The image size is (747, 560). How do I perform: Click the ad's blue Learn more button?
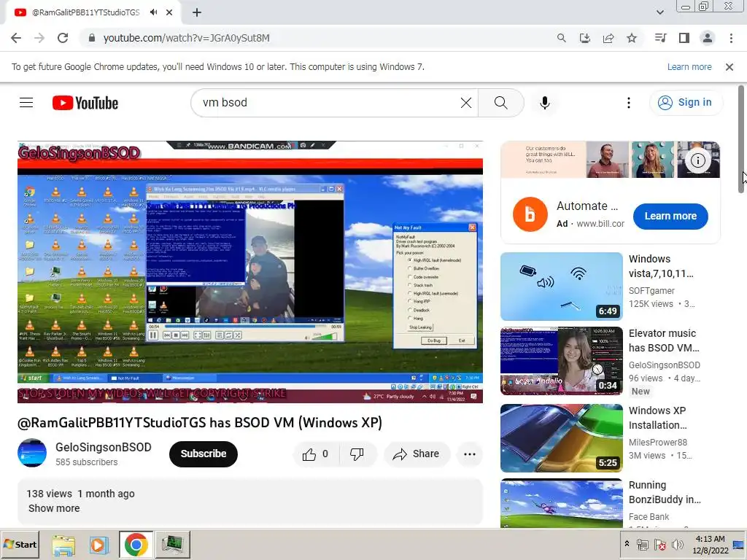pyautogui.click(x=670, y=216)
